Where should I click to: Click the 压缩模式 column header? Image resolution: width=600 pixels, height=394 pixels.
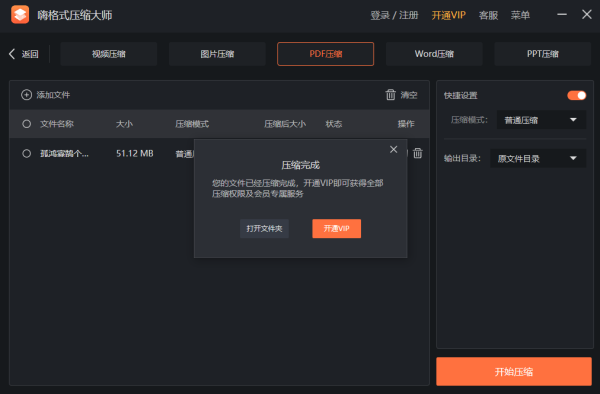[192, 124]
